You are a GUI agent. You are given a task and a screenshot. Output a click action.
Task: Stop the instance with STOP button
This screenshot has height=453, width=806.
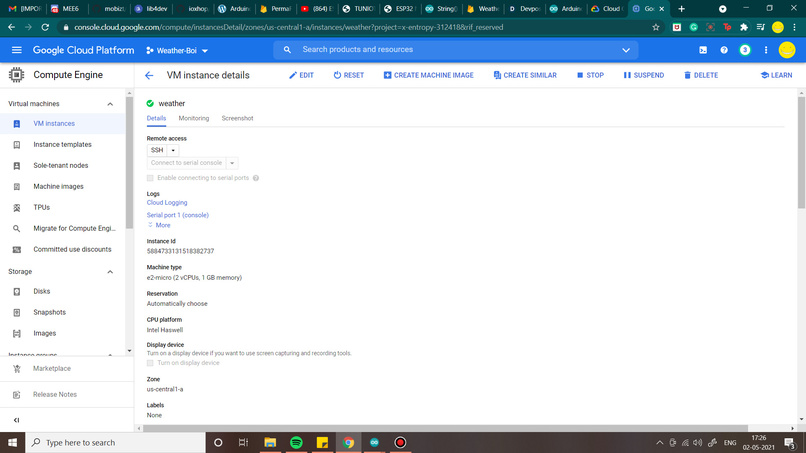pos(590,75)
